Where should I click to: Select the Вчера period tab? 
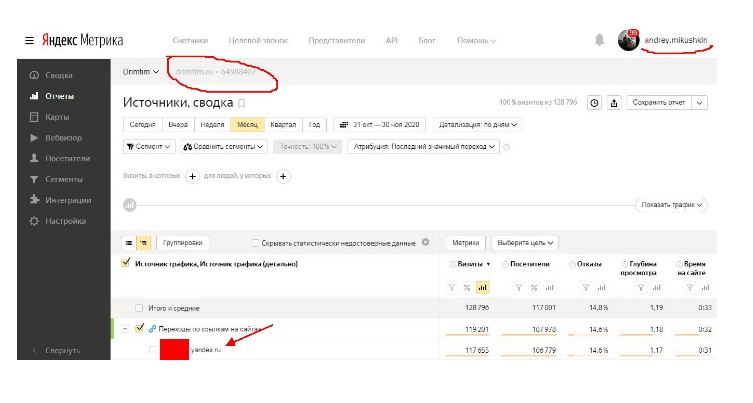178,124
